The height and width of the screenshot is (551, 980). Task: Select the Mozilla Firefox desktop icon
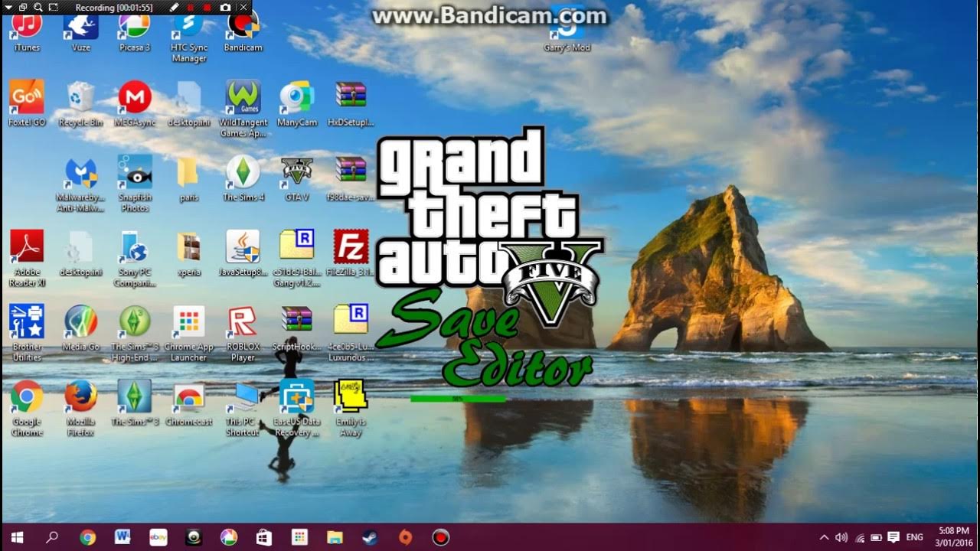click(x=80, y=409)
